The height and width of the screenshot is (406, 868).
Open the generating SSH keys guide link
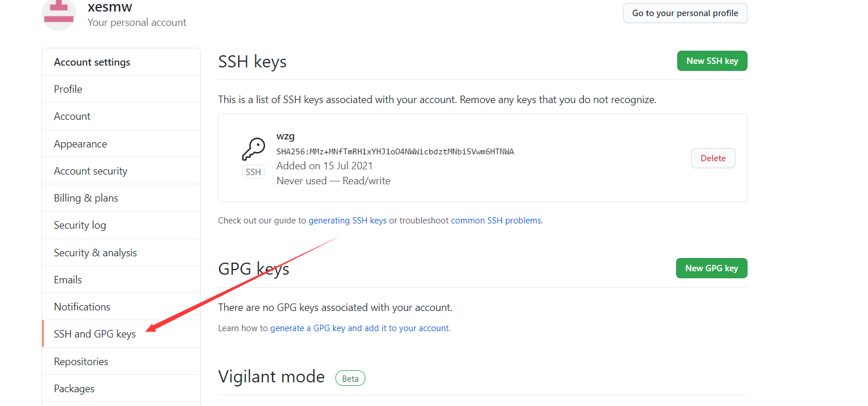(x=348, y=221)
